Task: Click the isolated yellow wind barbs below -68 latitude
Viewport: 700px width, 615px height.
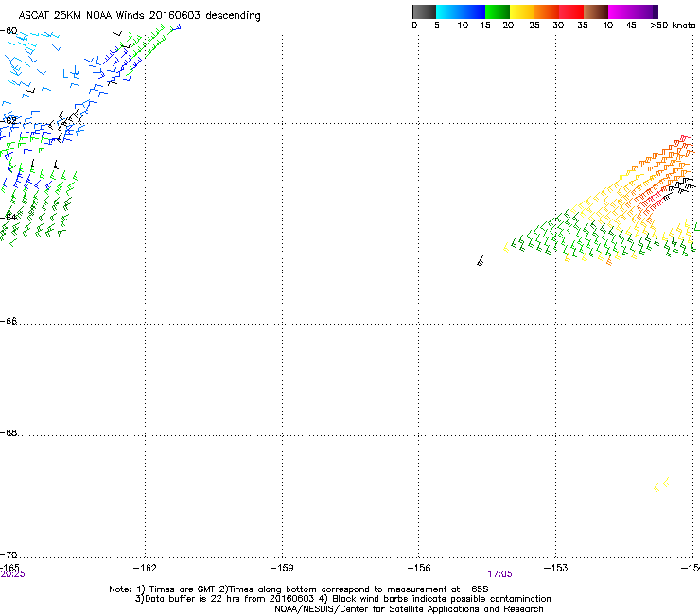Action: 661,484
